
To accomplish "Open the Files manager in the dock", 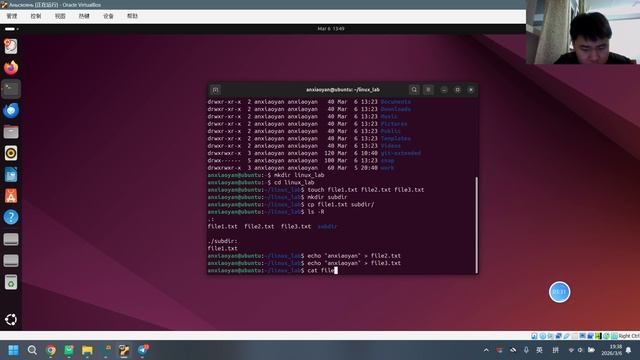I will tap(11, 132).
